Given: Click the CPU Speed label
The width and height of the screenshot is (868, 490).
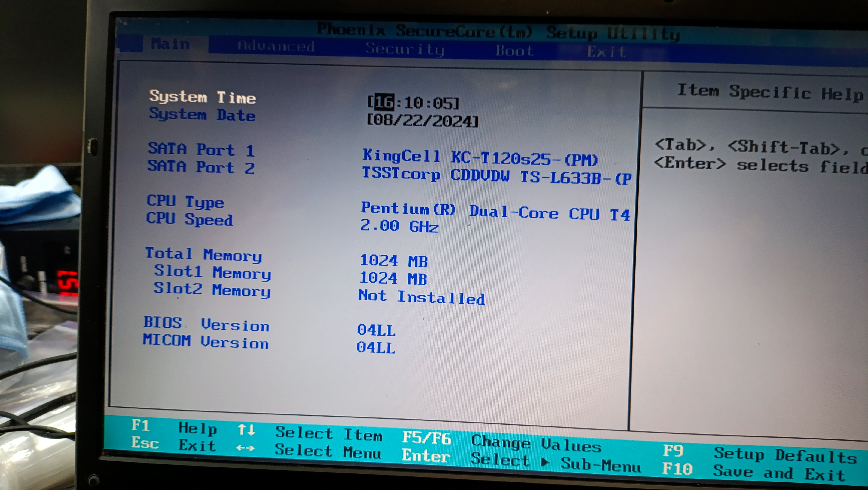Looking at the screenshot, I should pos(189,219).
